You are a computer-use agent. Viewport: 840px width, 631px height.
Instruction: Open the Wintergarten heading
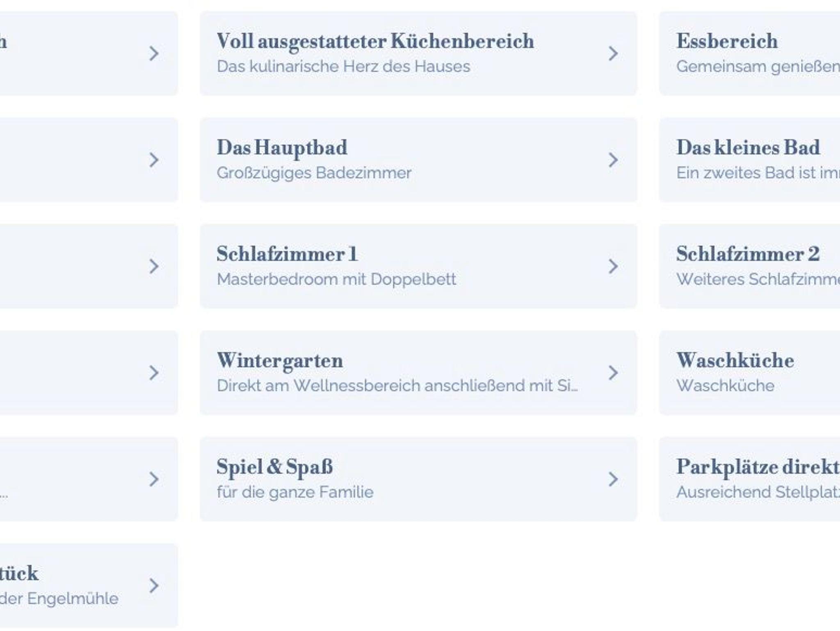coord(280,361)
